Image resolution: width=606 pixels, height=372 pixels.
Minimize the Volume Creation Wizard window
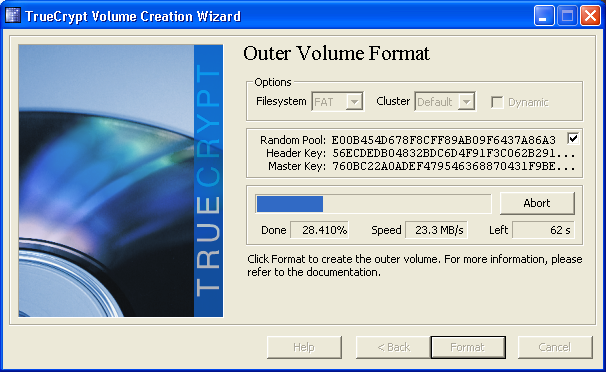(544, 16)
